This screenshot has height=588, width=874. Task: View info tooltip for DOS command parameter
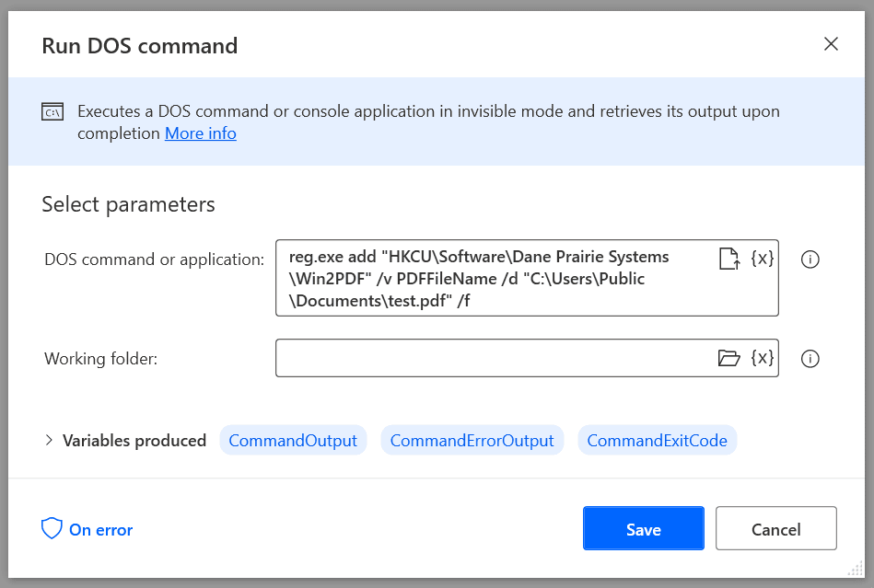(810, 259)
